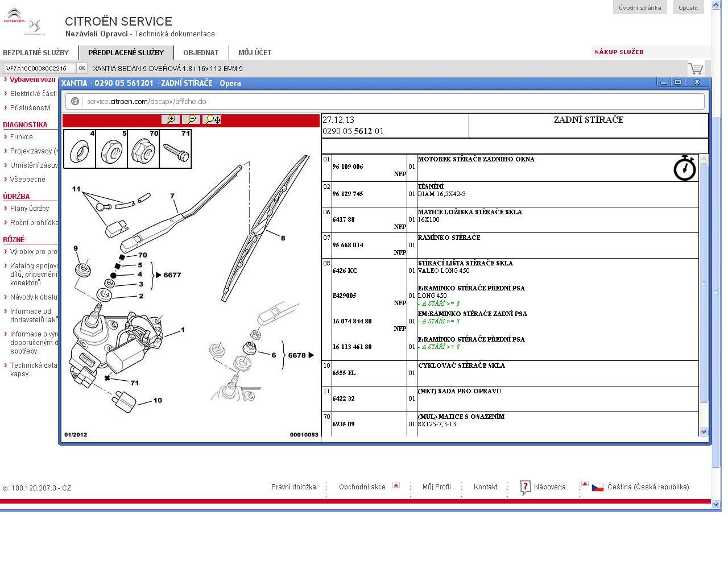Select the part 71 screw thumbnail
The height and width of the screenshot is (582, 728).
pyautogui.click(x=175, y=149)
